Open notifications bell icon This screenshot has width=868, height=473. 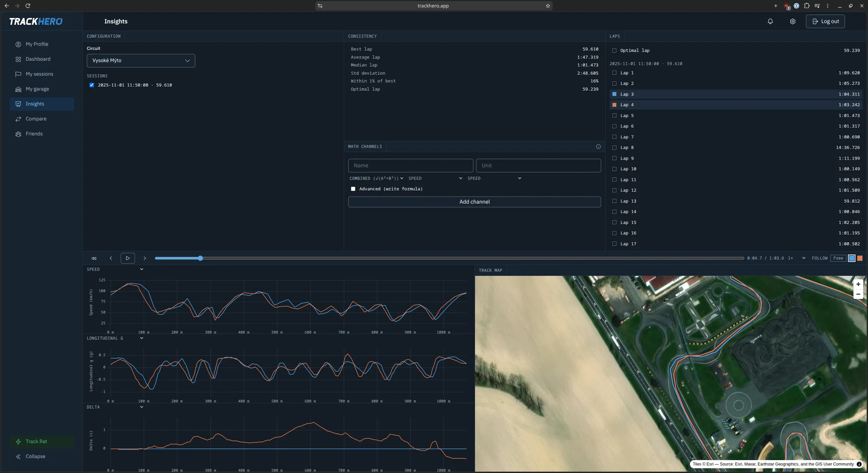tap(770, 21)
